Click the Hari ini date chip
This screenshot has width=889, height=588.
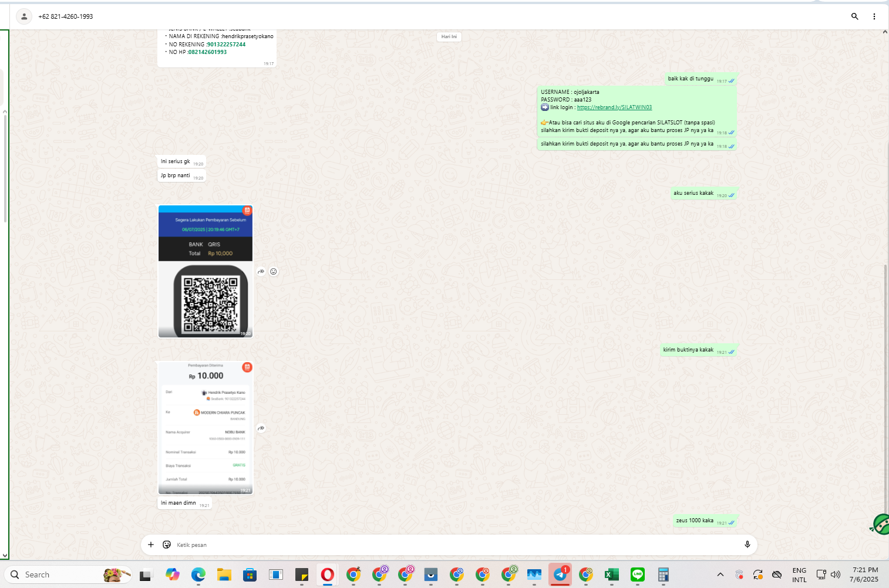[449, 36]
